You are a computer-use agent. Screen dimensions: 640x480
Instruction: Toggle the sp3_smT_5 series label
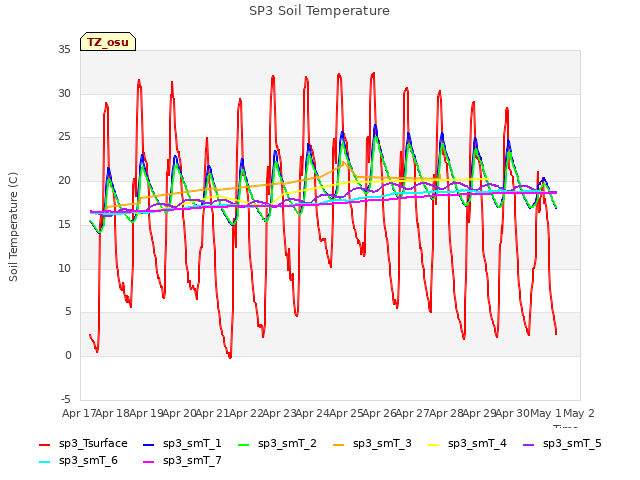(x=572, y=444)
